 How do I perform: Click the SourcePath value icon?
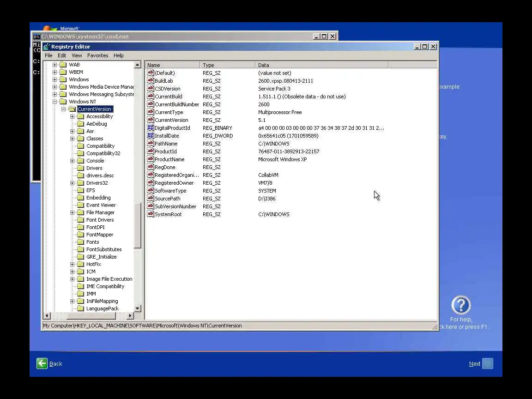coord(150,198)
